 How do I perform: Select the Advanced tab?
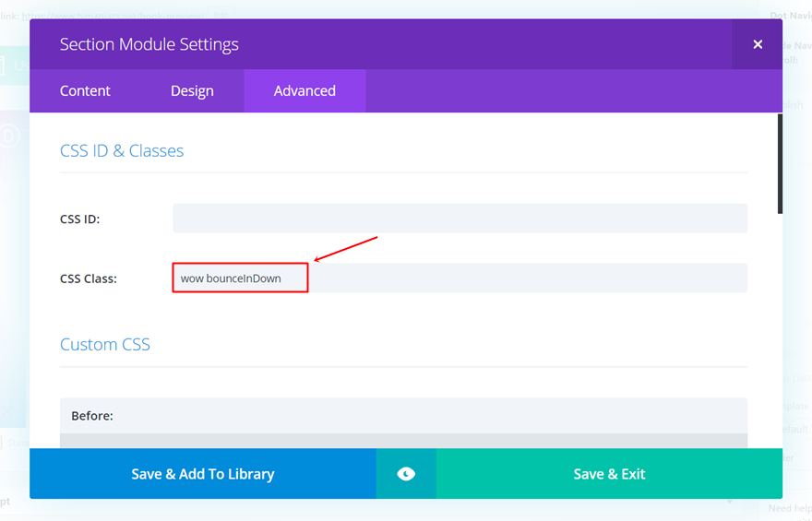click(304, 90)
